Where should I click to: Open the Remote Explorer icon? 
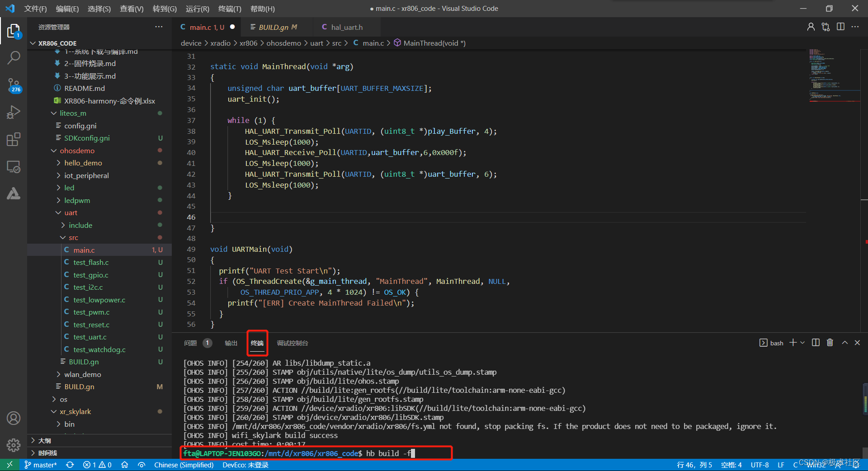click(14, 166)
